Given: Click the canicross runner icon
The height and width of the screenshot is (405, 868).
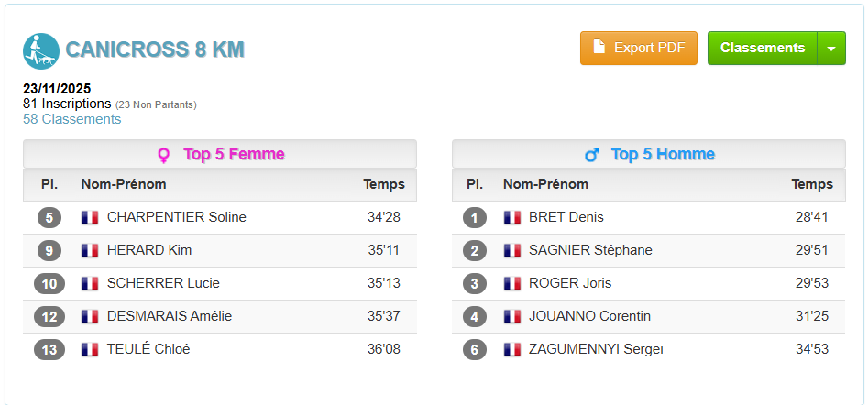Looking at the screenshot, I should (41, 51).
